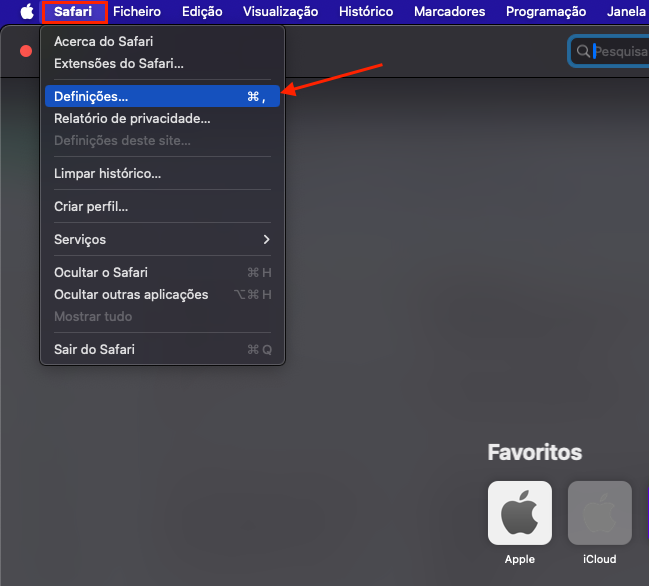Open the Safari menu in menu bar
This screenshot has height=586, width=649.
click(73, 12)
